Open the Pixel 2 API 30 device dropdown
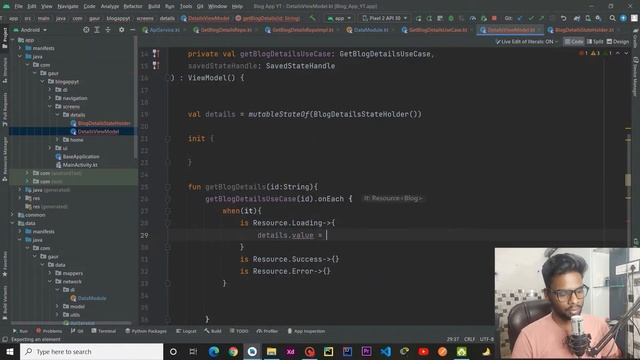 [385, 18]
